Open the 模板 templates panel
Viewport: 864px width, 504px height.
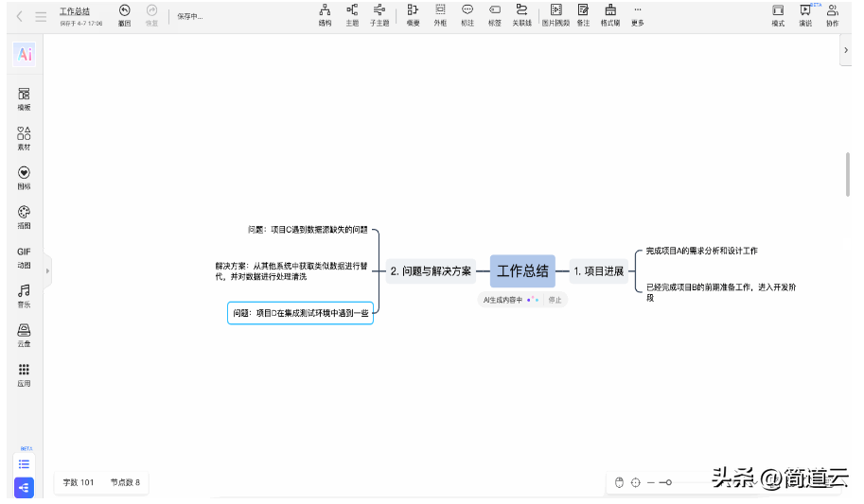tap(24, 99)
